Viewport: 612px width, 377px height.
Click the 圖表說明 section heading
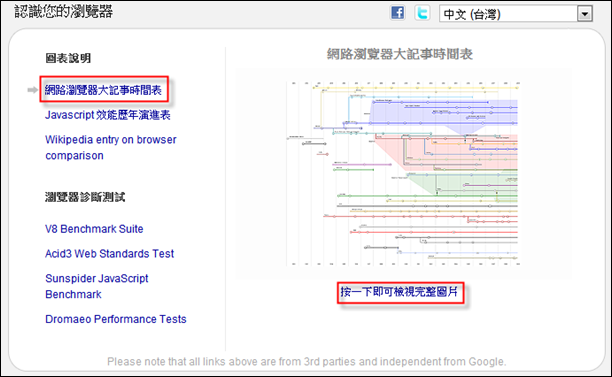68,58
